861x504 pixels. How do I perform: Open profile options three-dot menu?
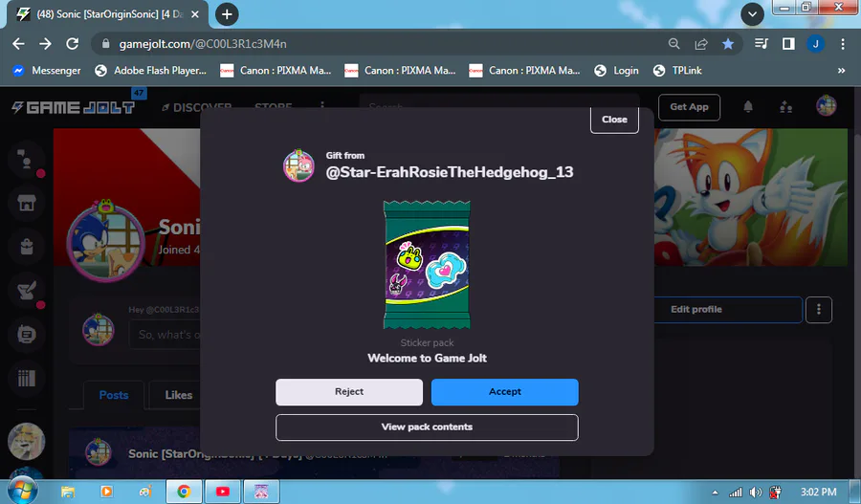click(819, 310)
